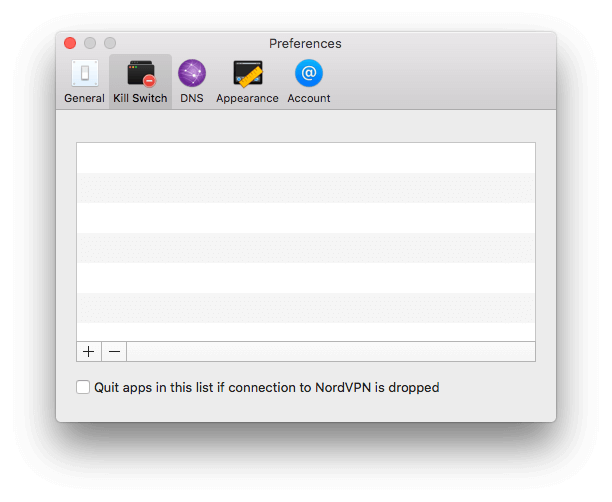
Task: Click the 'Quit apps in this list' label text
Action: click(x=267, y=388)
